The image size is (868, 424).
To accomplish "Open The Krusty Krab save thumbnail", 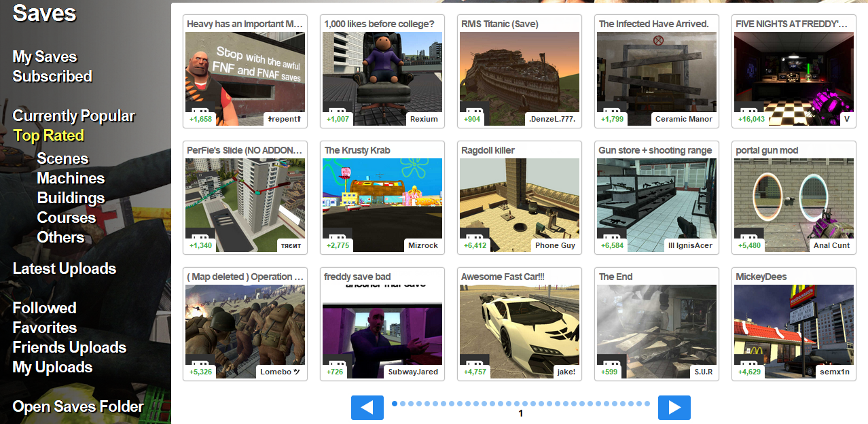I will (x=382, y=205).
